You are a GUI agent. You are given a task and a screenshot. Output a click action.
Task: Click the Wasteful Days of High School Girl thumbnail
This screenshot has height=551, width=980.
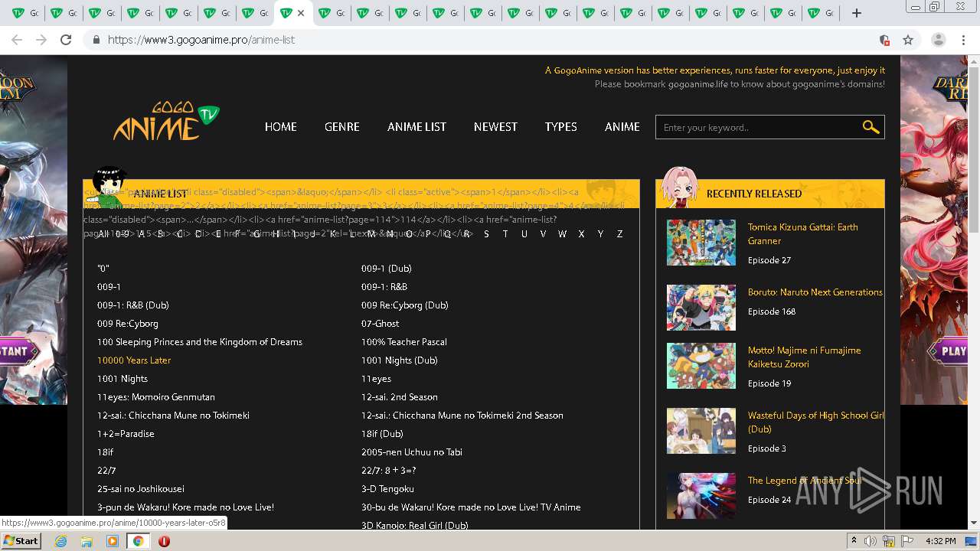point(701,431)
